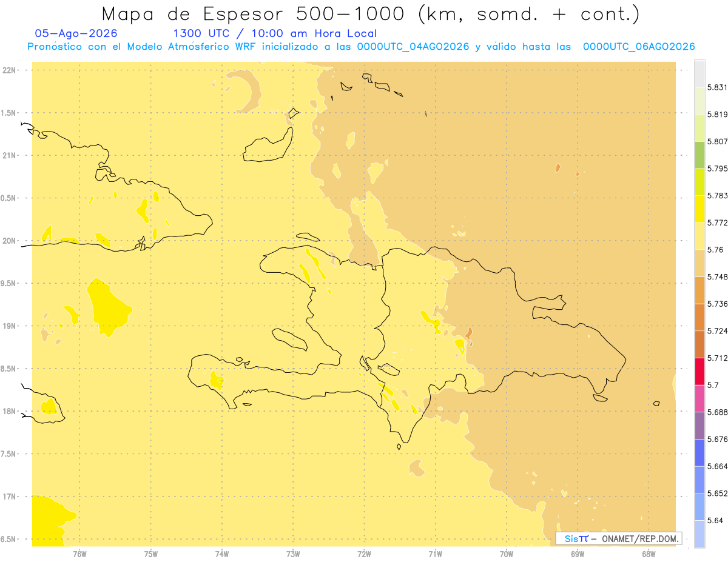Click the "5.748" colorbar value
The height and width of the screenshot is (562, 728).
[718, 276]
